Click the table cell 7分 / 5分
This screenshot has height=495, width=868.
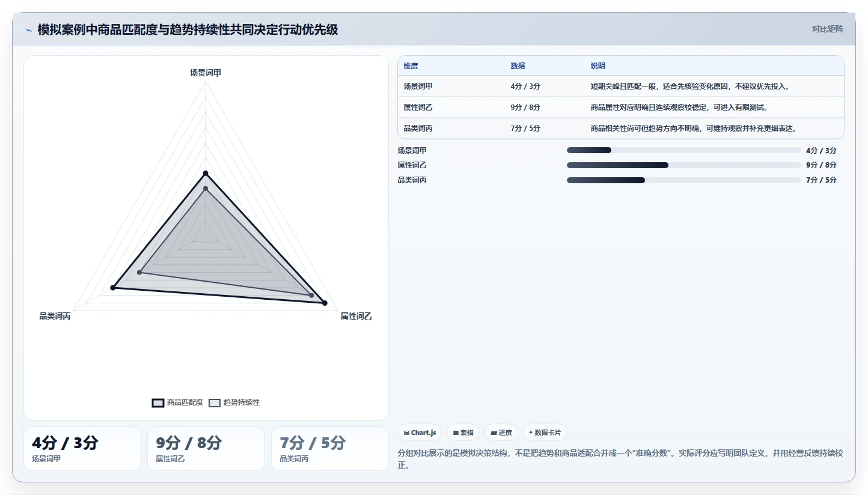tap(525, 128)
